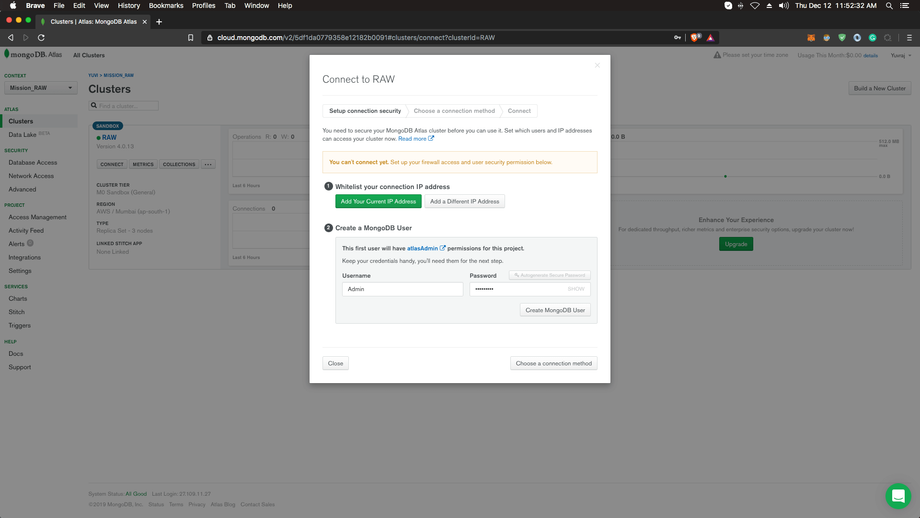Open the History menu in menu bar
Image resolution: width=920 pixels, height=518 pixels.
click(128, 6)
